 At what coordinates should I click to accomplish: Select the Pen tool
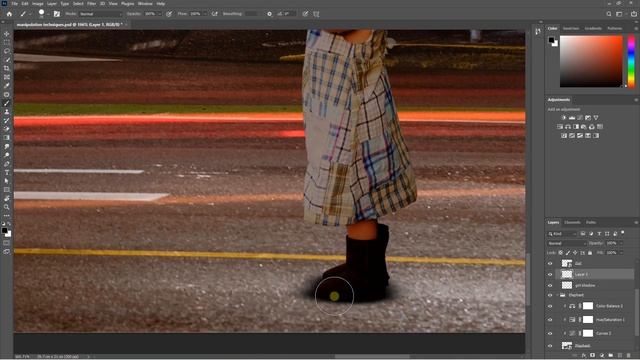click(x=7, y=164)
